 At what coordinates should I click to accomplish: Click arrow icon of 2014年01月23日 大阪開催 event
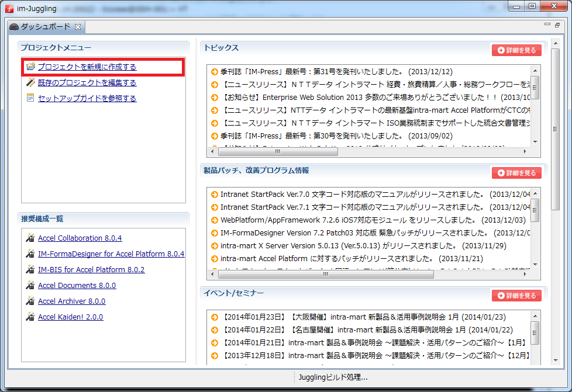(x=215, y=317)
